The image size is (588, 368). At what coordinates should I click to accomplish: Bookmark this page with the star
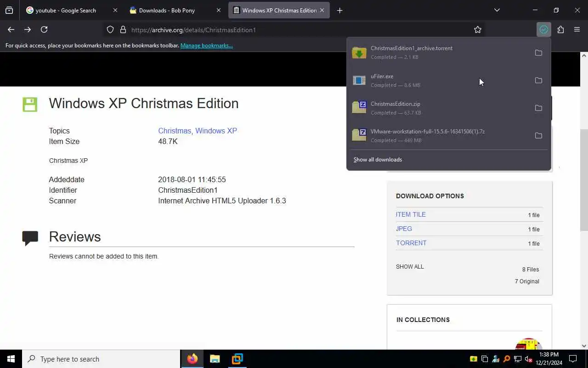pyautogui.click(x=478, y=29)
